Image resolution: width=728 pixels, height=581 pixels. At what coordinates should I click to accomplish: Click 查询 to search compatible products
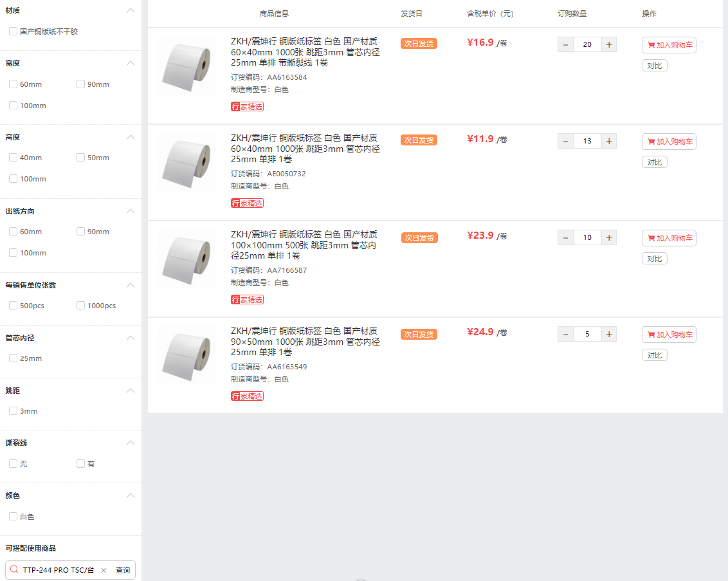coord(123,570)
